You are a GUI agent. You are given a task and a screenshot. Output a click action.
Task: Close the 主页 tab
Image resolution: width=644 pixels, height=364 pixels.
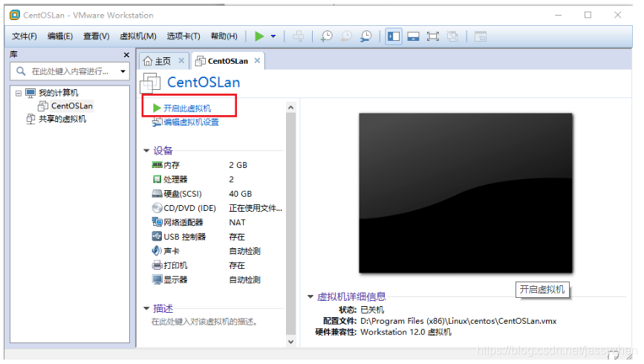click(x=181, y=61)
